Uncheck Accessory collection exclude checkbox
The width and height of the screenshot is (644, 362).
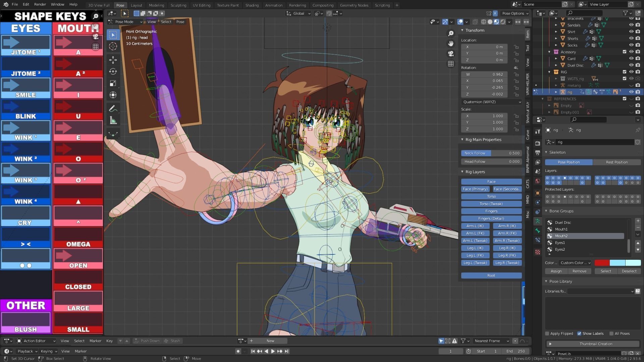624,52
